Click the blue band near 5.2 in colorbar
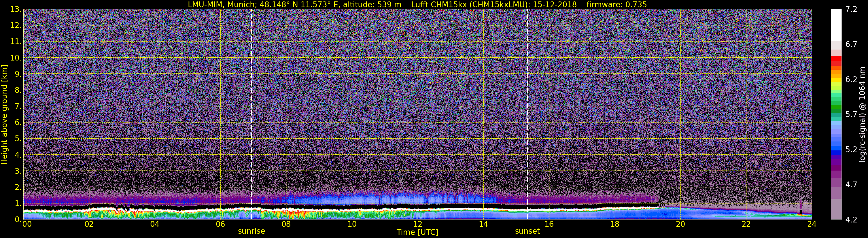 pos(836,148)
